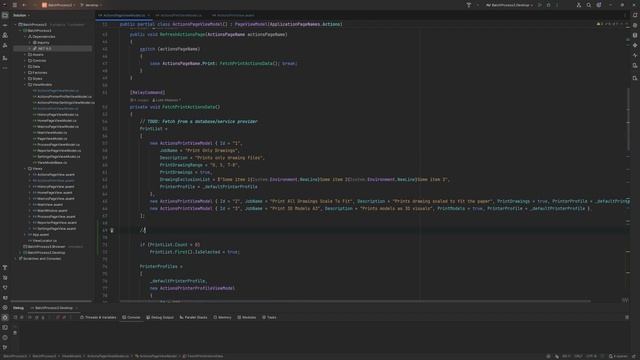Open the Terminal tool window icon

click(5, 327)
